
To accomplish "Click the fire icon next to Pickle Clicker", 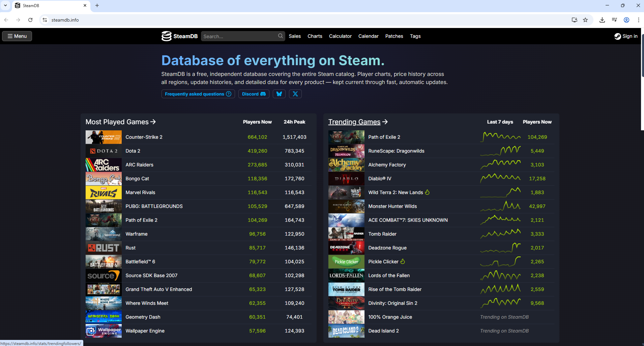I will pyautogui.click(x=403, y=261).
